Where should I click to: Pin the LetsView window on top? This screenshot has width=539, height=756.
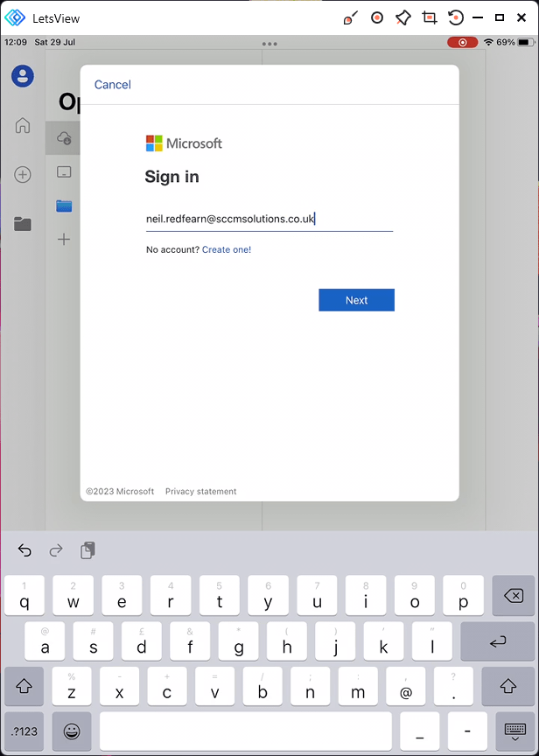pyautogui.click(x=402, y=17)
